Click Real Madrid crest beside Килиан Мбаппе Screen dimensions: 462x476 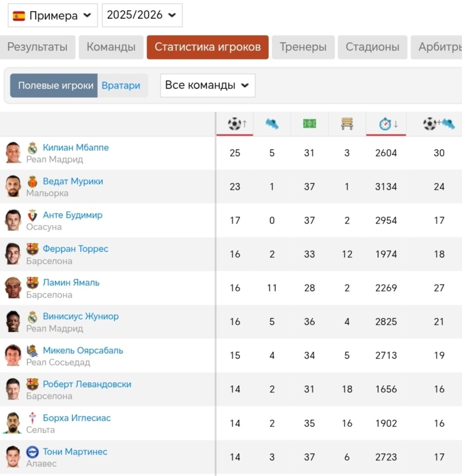pyautogui.click(x=32, y=148)
